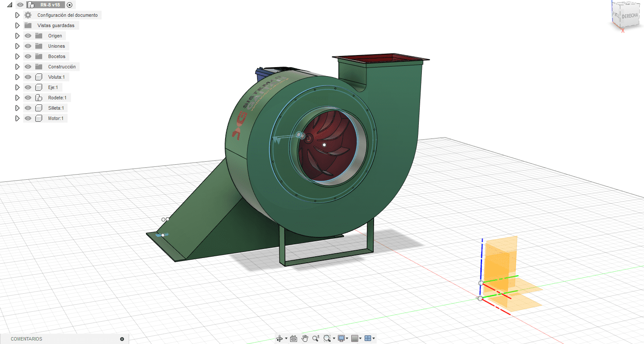Collapse the RN-8 v18 root tree
Screen dimensions: 644x344
[10, 5]
